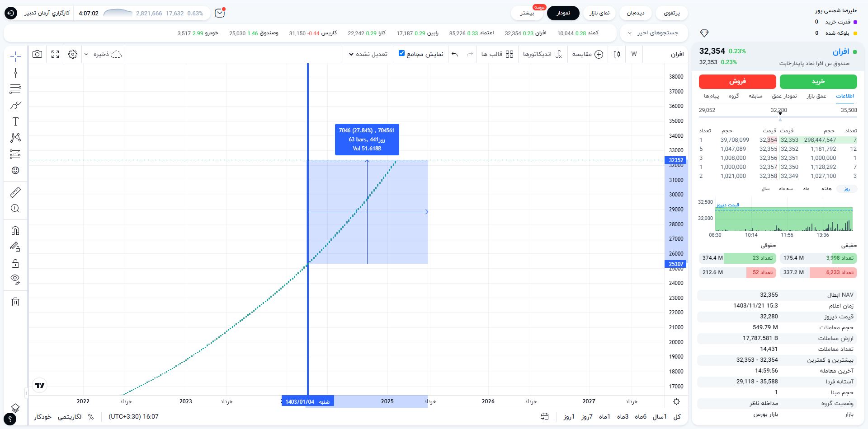Screen dimensions: 868x429
Task: Open the پیام‌ها messages tab
Action: pos(711,96)
